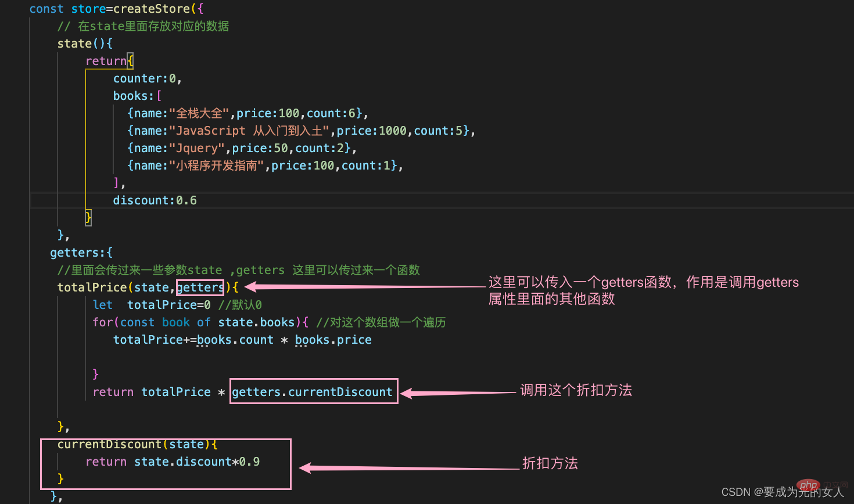Viewport: 854px width, 504px height.
Task: Click 'getters.currentDiscount' expression
Action: [313, 392]
